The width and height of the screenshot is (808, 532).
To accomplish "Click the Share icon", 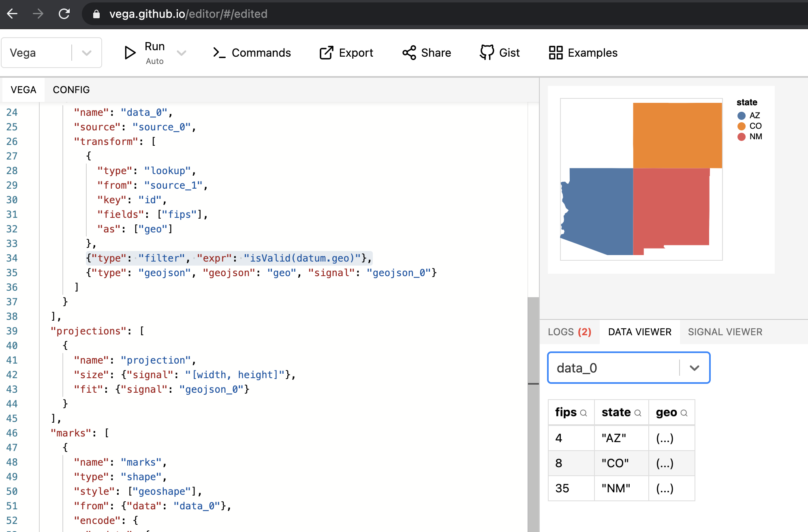I will 409,53.
